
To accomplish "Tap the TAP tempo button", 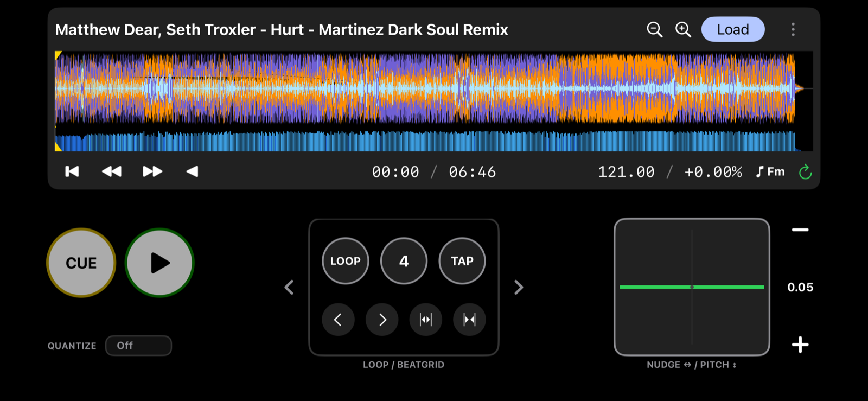I will pyautogui.click(x=462, y=261).
